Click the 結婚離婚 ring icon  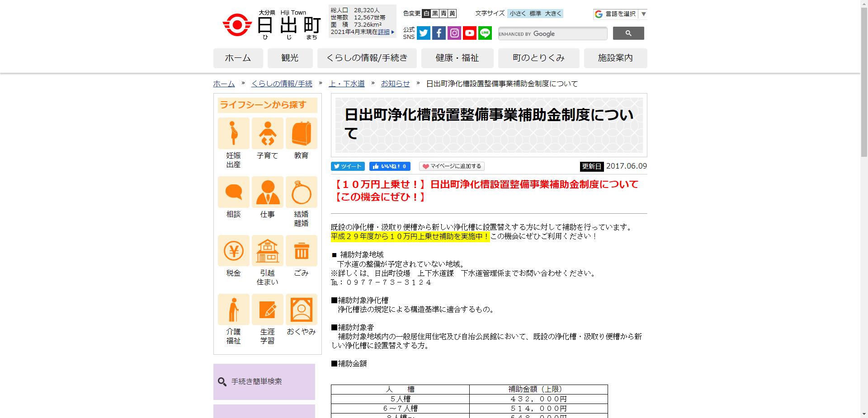click(x=301, y=192)
